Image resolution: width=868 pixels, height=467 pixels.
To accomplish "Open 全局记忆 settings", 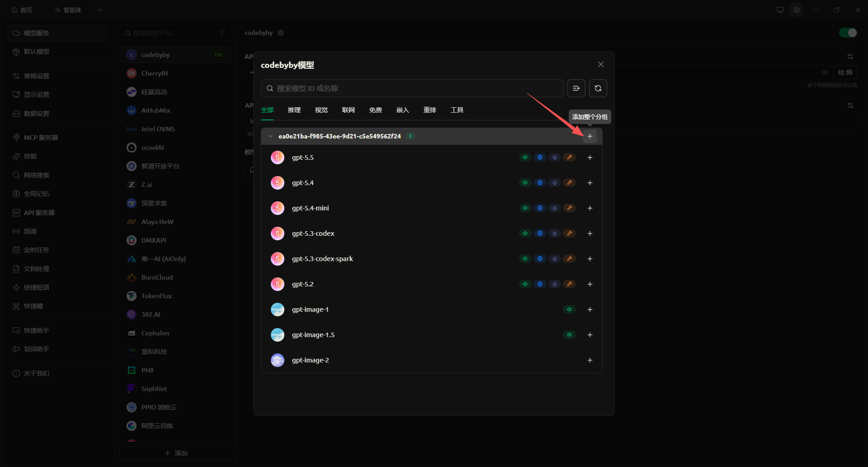I will click(57, 194).
